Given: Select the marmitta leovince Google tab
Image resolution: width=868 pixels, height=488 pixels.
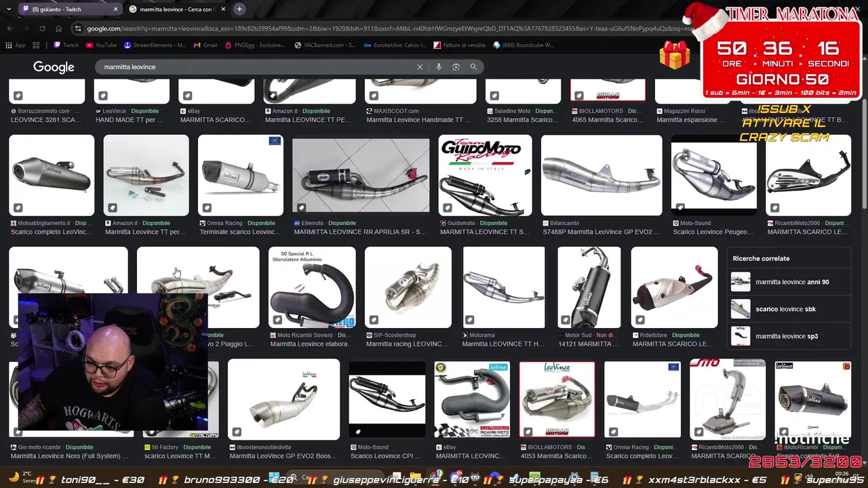Looking at the screenshot, I should tap(178, 9).
